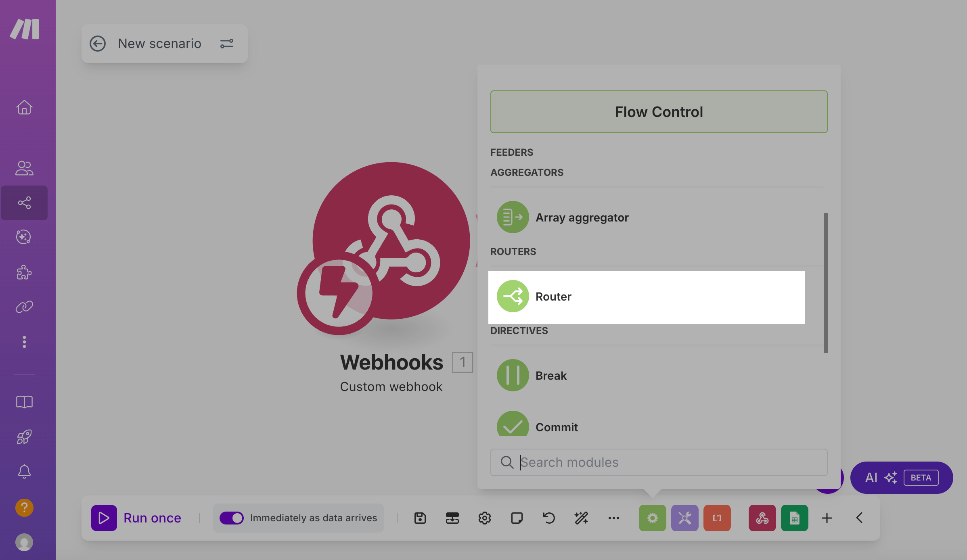
Task: Select the Array aggregator module
Action: [x=582, y=217]
